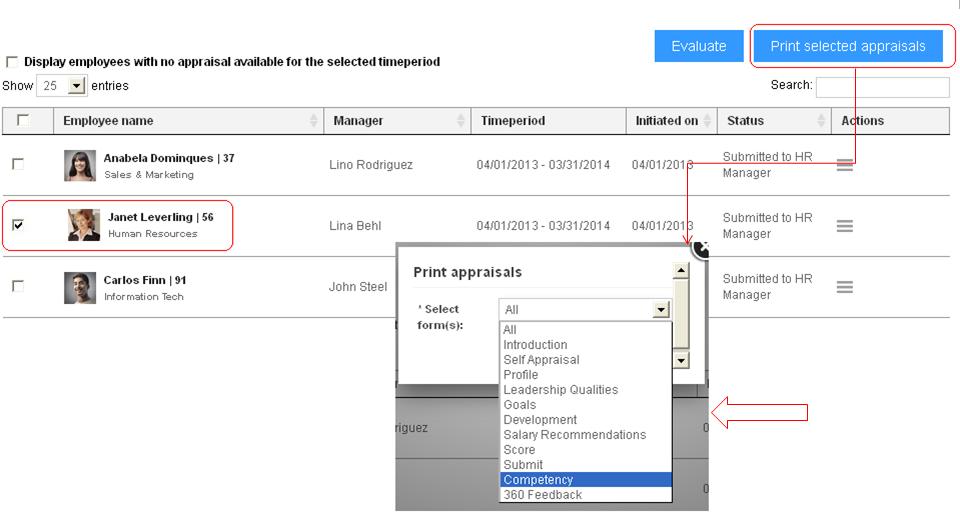Image resolution: width=960 pixels, height=516 pixels.
Task: Click Sales & Marketing department text
Action: pyautogui.click(x=149, y=174)
